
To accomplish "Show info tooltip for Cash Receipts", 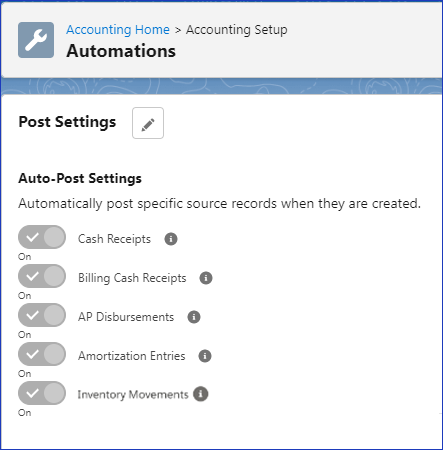I will (171, 239).
